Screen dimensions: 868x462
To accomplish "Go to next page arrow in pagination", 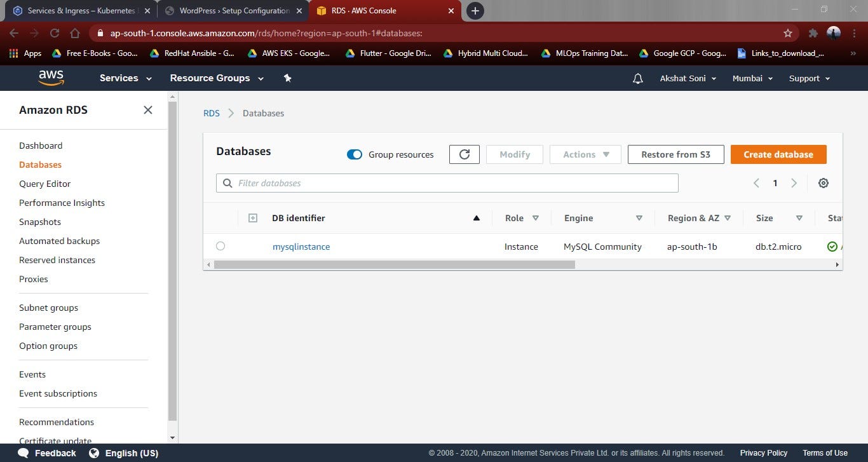I will [x=794, y=183].
